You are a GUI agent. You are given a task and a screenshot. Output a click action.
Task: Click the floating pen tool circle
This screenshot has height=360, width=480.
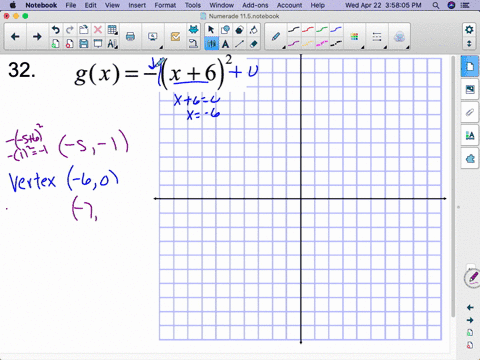(473, 278)
